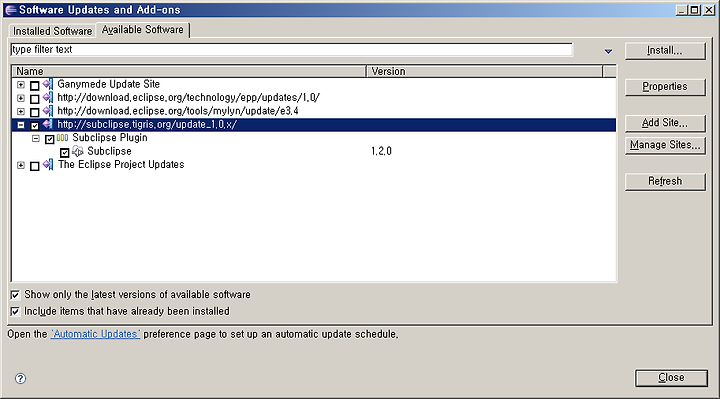
Task: Open Properties for the selected item
Action: click(x=665, y=86)
